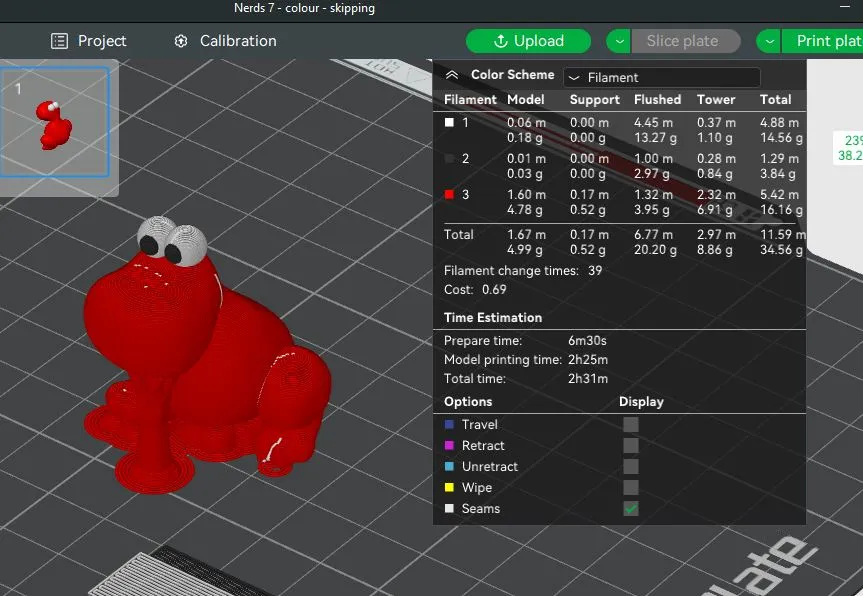Click the cyan Unretract legend square

(449, 466)
